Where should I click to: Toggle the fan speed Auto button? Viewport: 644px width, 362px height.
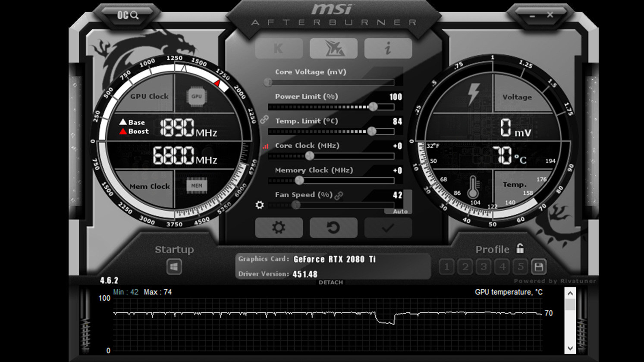pyautogui.click(x=400, y=211)
